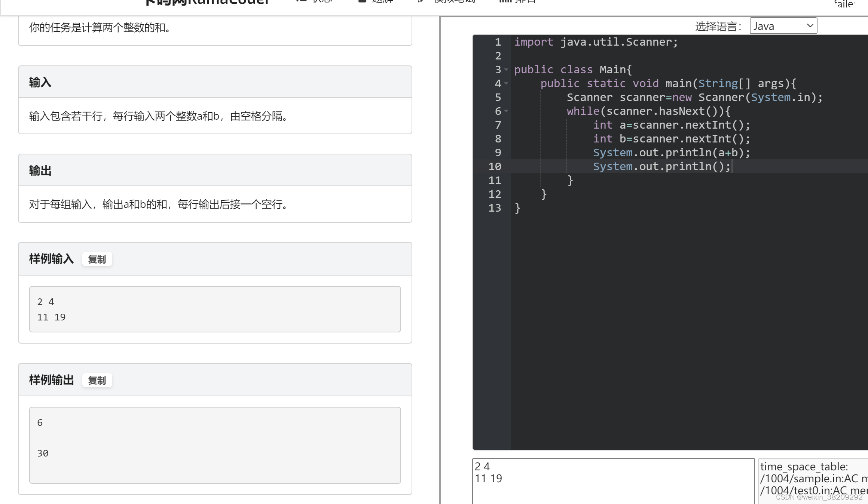The image size is (868, 504).
Task: Click the task description '你的任务是计算两个整数的和。'
Action: [x=101, y=27]
